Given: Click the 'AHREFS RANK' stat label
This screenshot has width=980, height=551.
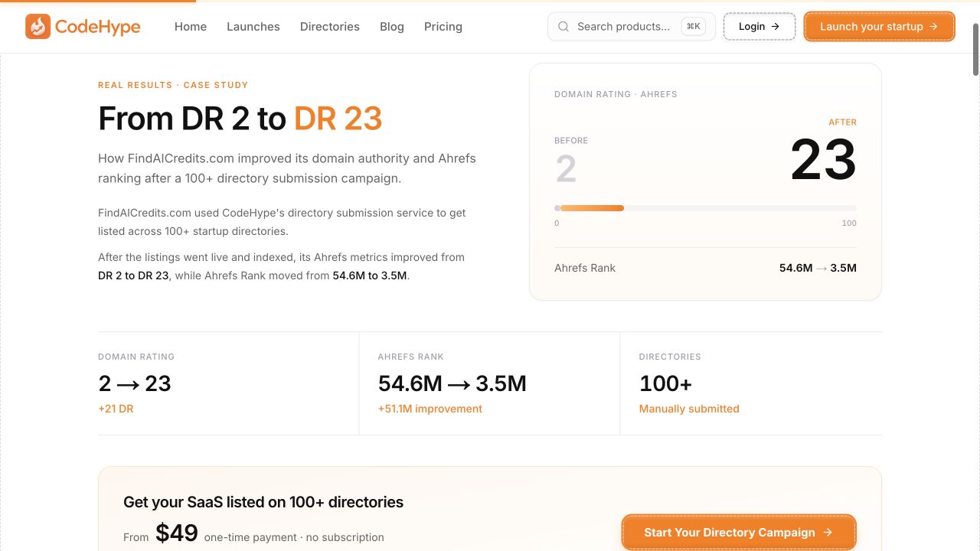Looking at the screenshot, I should (x=411, y=357).
